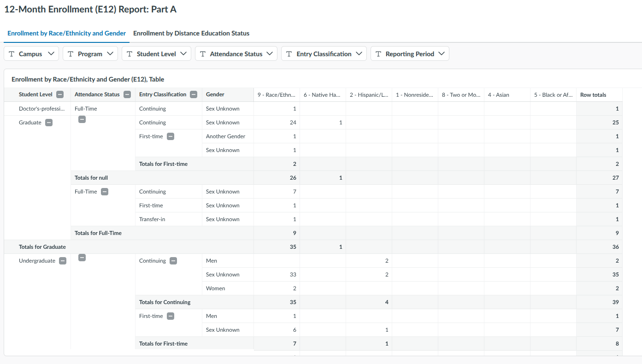642x364 pixels.
Task: Click the table title Enrollment by Race/Ethnicity and Gender (E12), Table
Action: [88, 79]
